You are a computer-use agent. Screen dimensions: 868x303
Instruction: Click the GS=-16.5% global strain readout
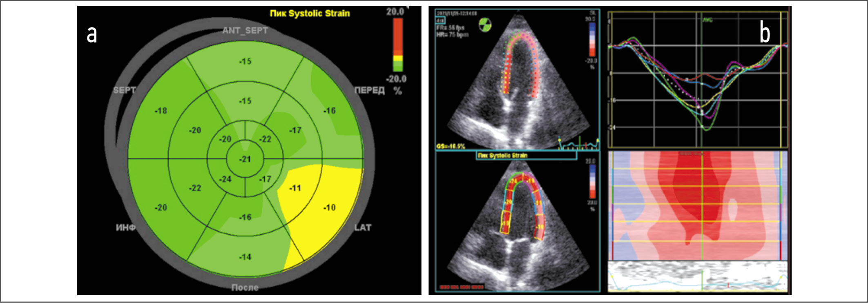(451, 146)
